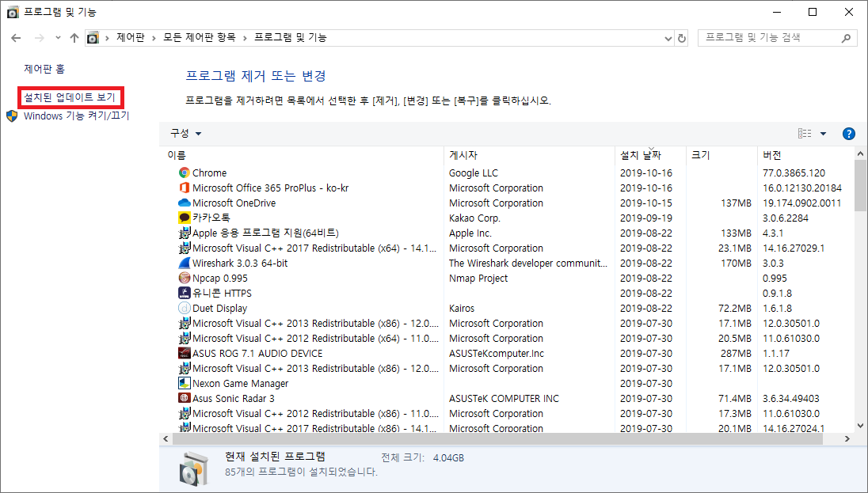
Task: Sort by the 버전 column header
Action: 805,155
